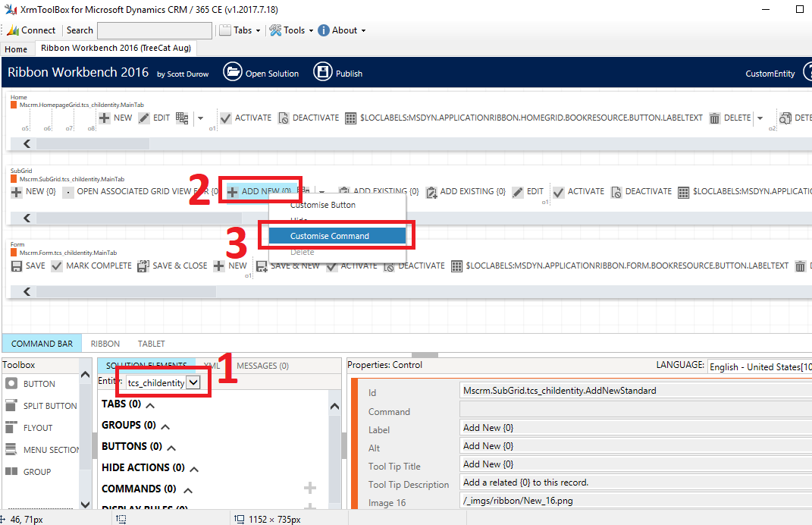Click Connect in the XrmToolBox toolbar
The width and height of the screenshot is (812, 525).
coord(31,30)
